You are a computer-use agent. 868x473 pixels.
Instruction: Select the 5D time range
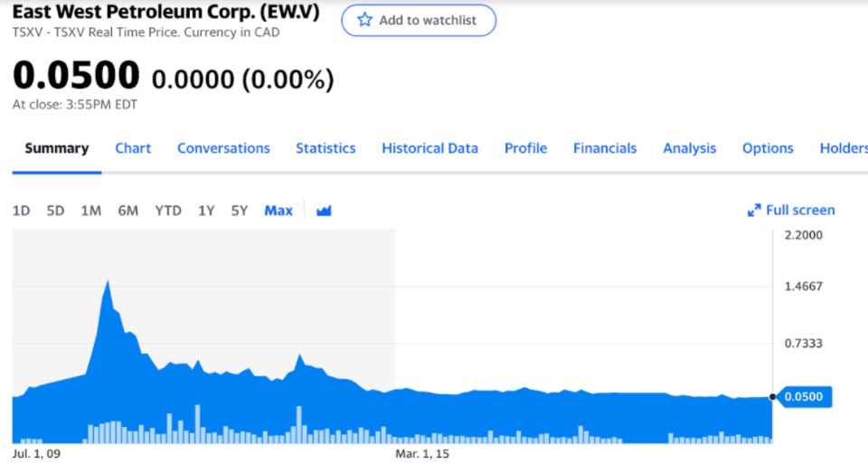coord(55,211)
